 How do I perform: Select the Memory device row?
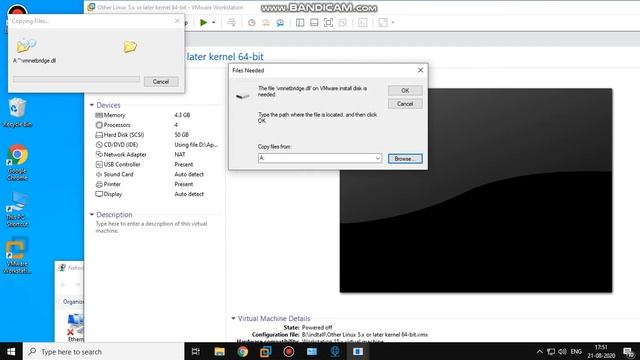157,115
